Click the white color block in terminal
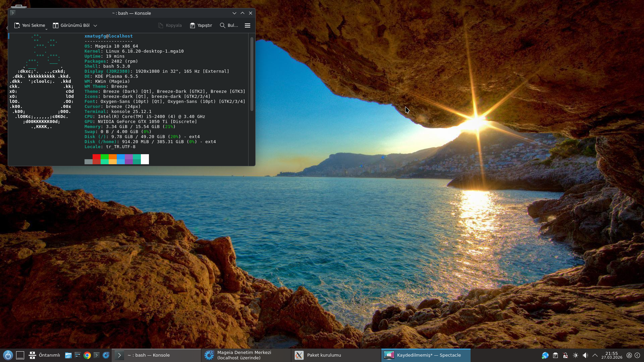 (145, 159)
